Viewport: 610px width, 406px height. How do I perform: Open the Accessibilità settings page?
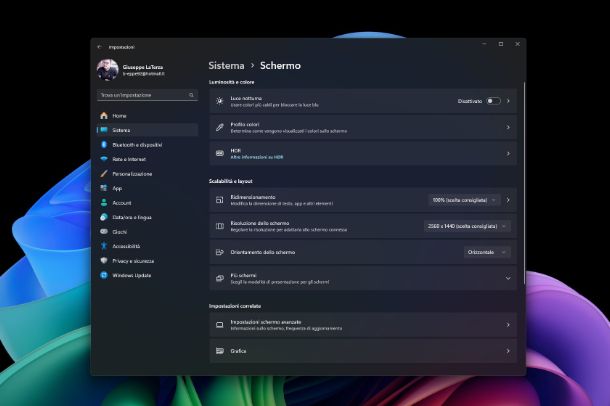[x=126, y=246]
